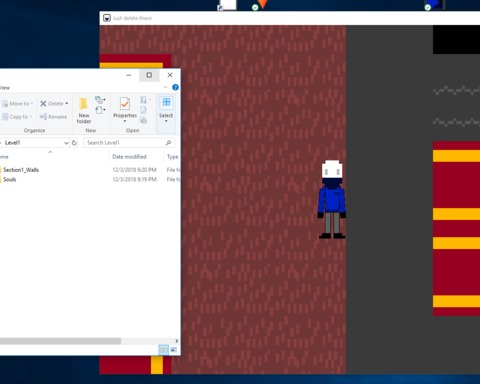Click the Easy access icon dropdown
The image size is (480, 384).
point(100,110)
